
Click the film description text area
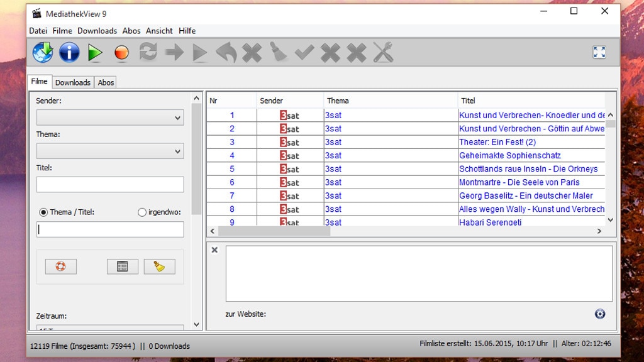tap(419, 274)
